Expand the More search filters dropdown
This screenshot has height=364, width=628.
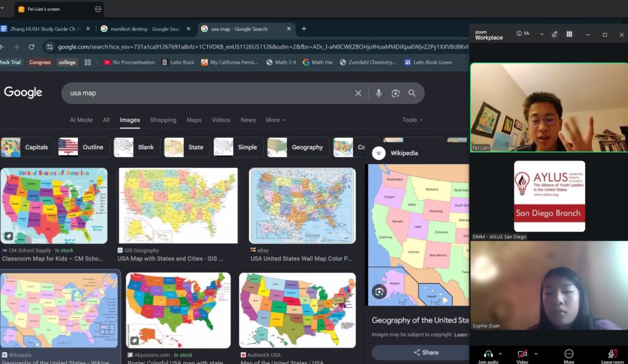coord(275,120)
